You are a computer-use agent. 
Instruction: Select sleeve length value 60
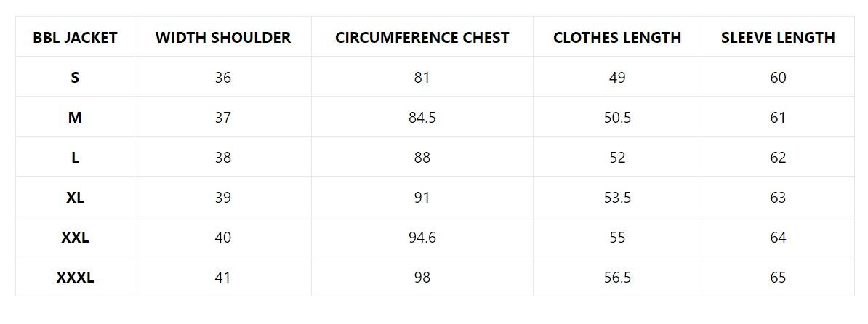click(x=778, y=78)
